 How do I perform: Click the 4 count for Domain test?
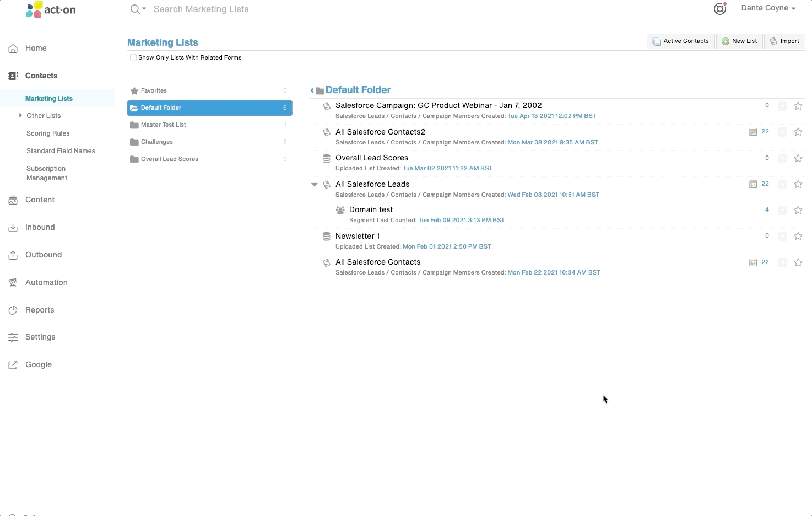point(767,210)
